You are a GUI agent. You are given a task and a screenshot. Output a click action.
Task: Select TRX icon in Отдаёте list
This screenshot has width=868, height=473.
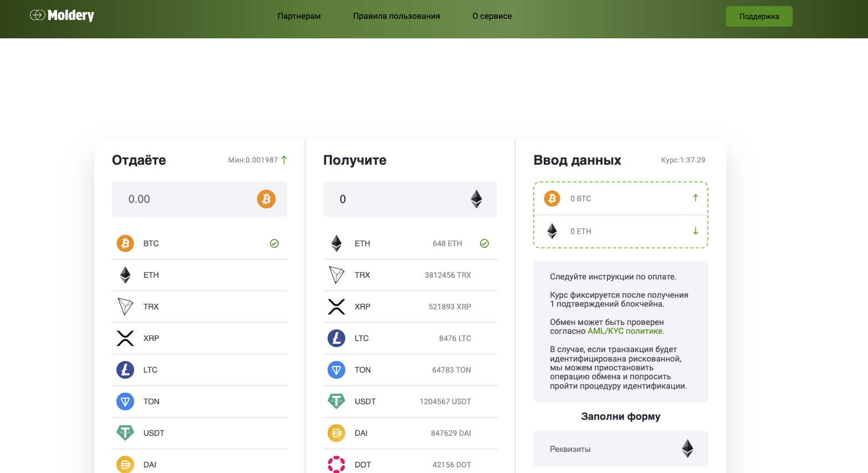coord(125,307)
